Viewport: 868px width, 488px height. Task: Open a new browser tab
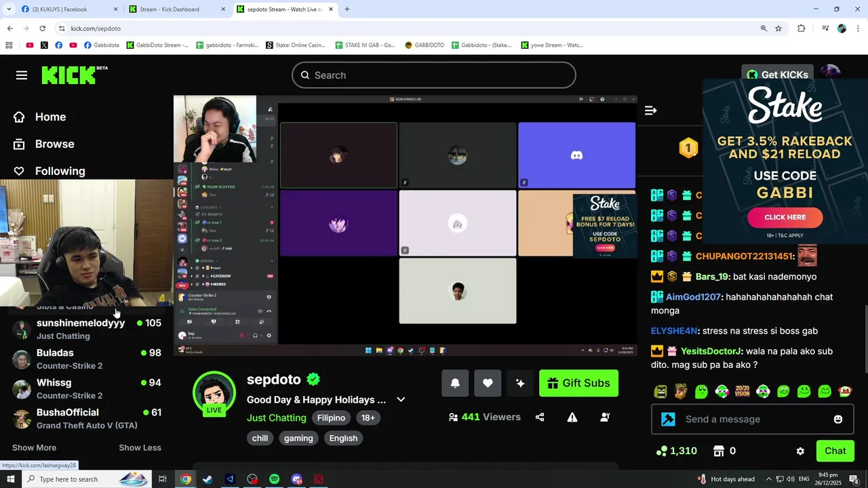(x=347, y=9)
